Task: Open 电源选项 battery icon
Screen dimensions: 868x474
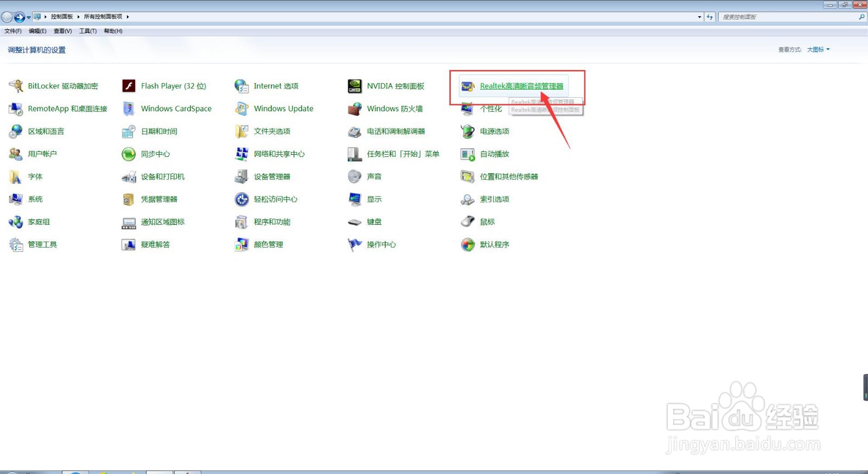Action: (468, 131)
